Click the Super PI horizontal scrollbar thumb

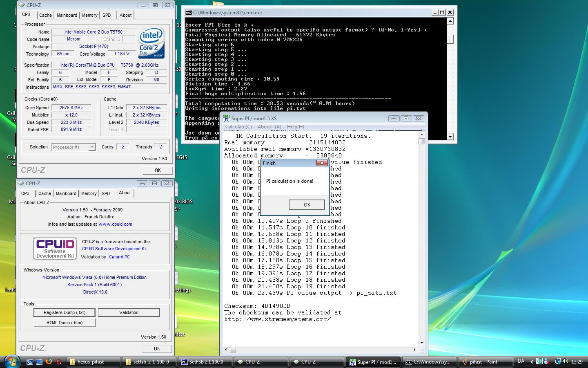233,350
